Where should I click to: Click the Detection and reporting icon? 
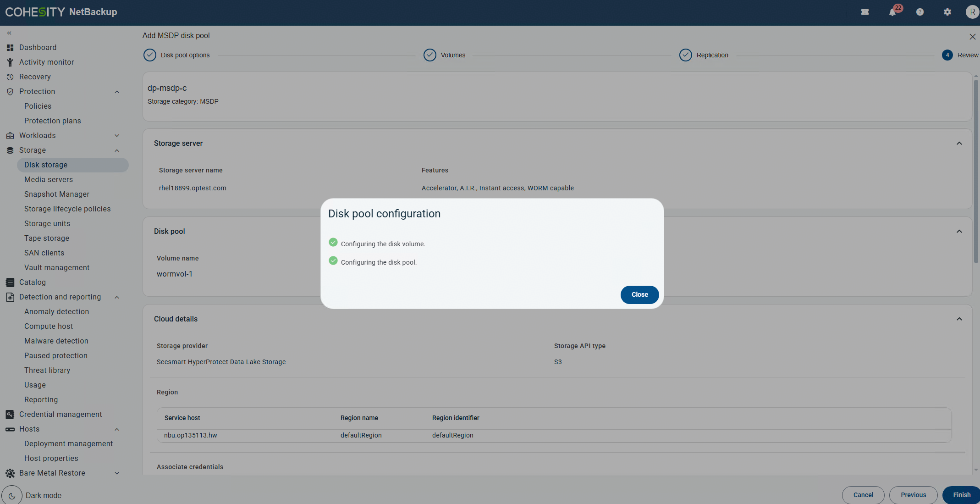pyautogui.click(x=10, y=297)
